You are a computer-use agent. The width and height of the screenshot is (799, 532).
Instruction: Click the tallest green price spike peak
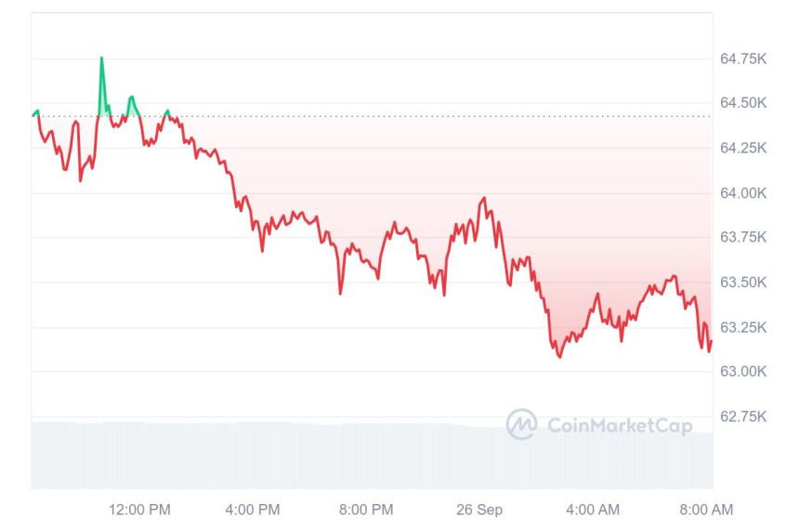[101, 58]
